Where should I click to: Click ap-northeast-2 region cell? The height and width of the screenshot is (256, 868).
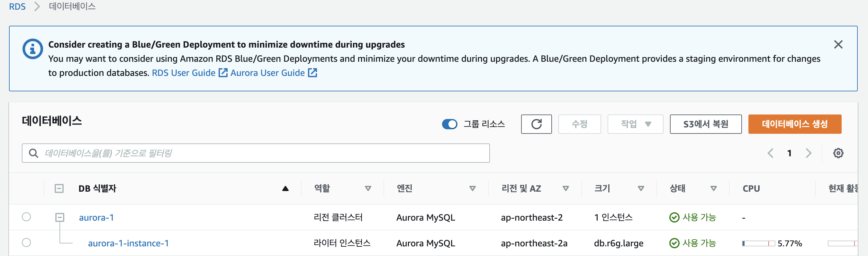[532, 217]
